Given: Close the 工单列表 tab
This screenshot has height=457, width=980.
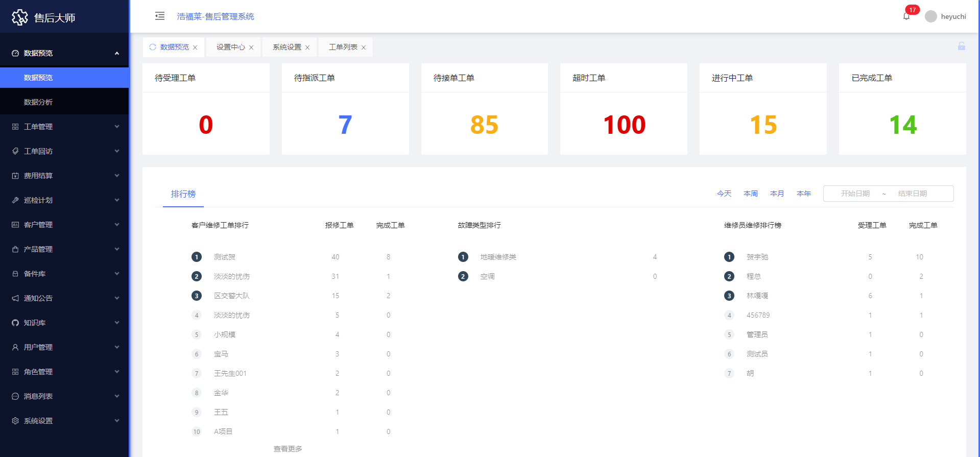Looking at the screenshot, I should tap(364, 47).
